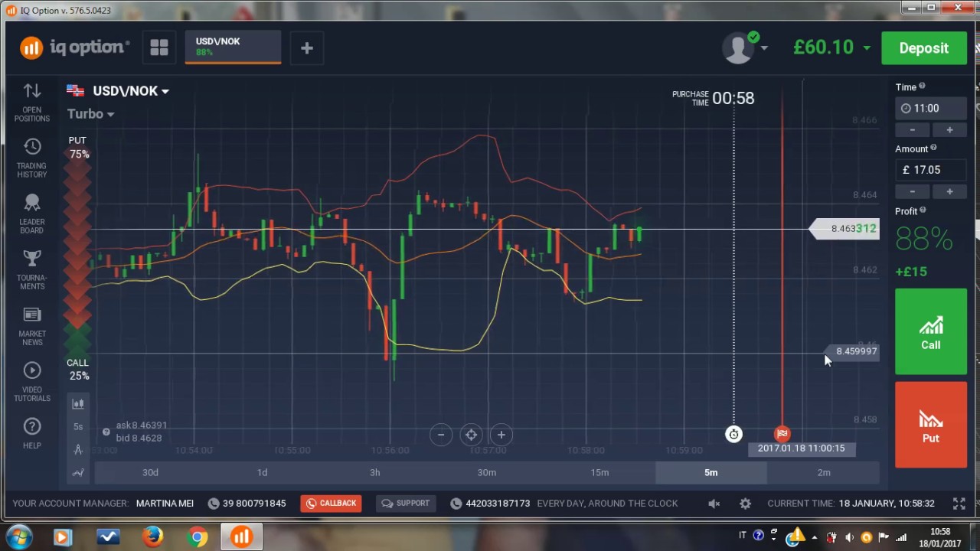This screenshot has width=980, height=551.
Task: Toggle fullscreen mode icon
Action: (959, 504)
